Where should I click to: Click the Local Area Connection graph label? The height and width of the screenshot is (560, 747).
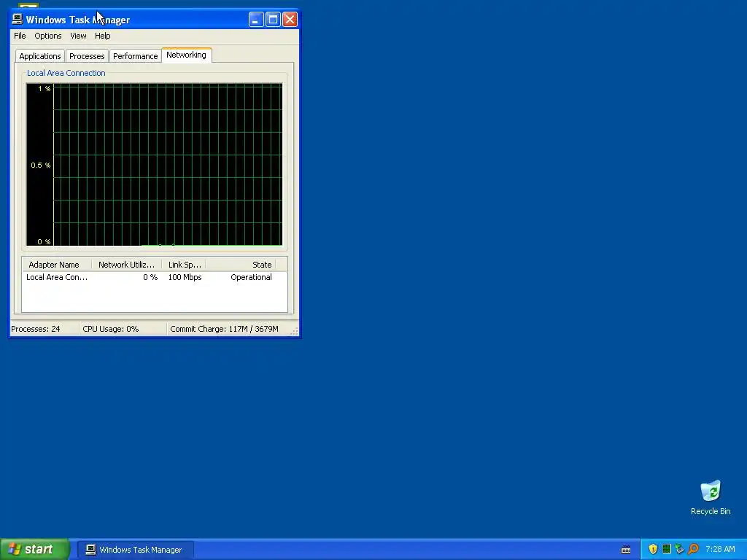point(66,73)
